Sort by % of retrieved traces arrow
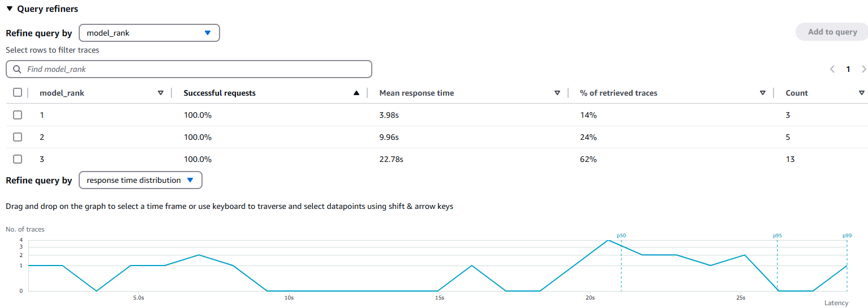This screenshot has width=868, height=308. [x=763, y=93]
